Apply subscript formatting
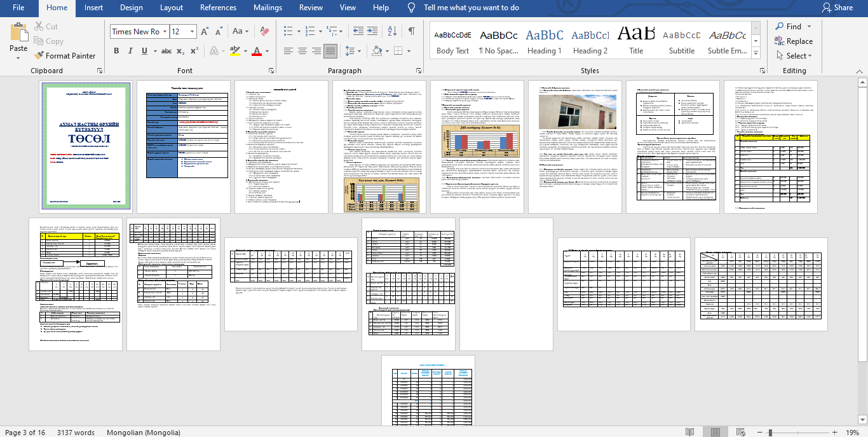Image resolution: width=868 pixels, height=437 pixels. pos(180,51)
